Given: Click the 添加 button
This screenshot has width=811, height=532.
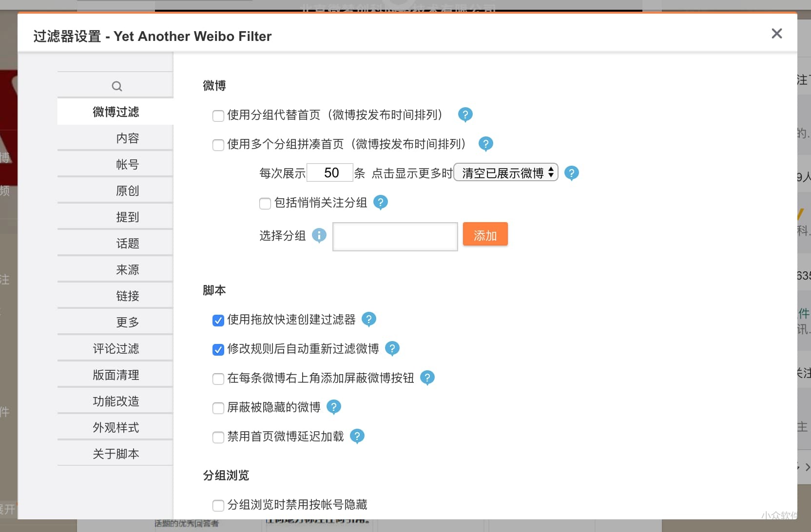Looking at the screenshot, I should click(x=485, y=234).
